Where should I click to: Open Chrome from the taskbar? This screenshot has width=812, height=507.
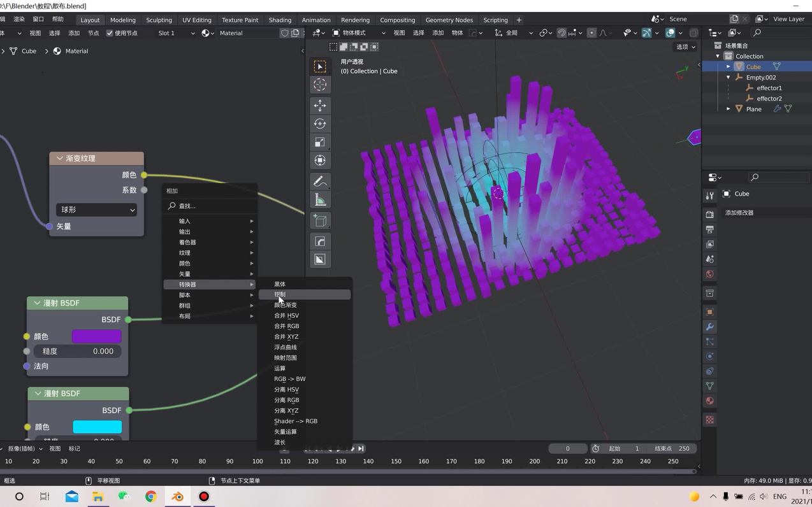(x=150, y=496)
